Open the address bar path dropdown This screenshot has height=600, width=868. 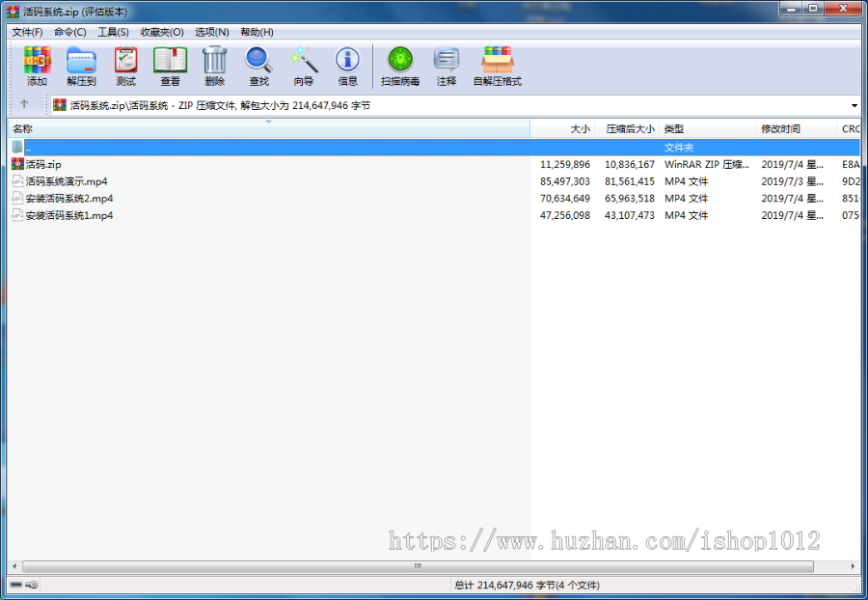[x=854, y=105]
